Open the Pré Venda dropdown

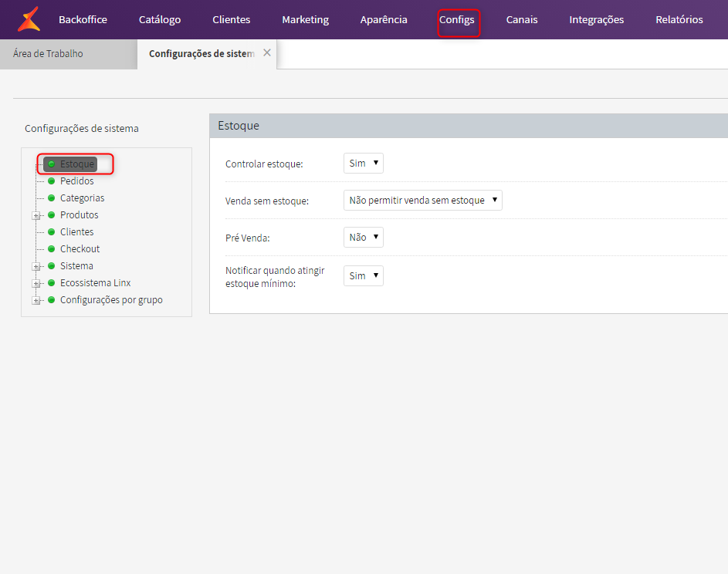[364, 237]
